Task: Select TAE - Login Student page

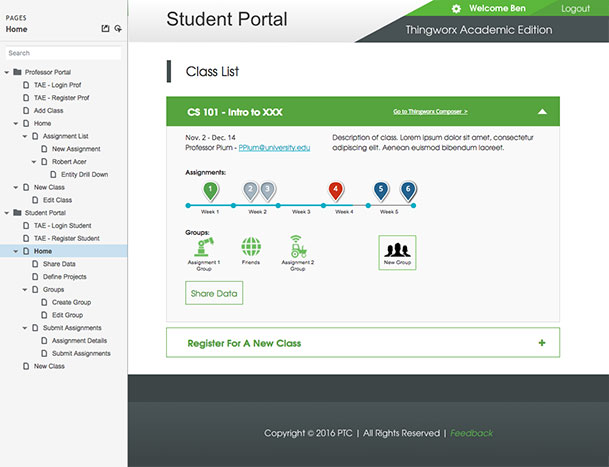Action: point(64,226)
